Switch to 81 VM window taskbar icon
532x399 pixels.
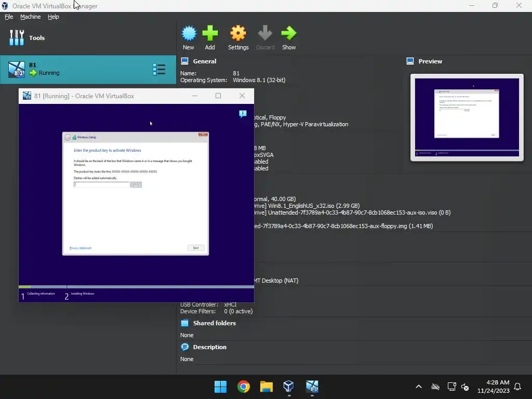point(312,387)
